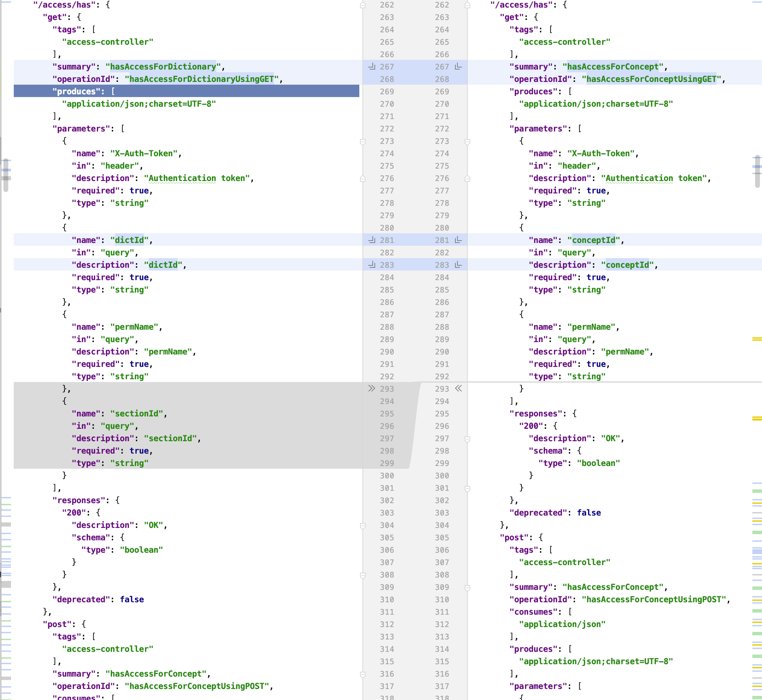Click the revert chevron next to right line 281

[458, 240]
